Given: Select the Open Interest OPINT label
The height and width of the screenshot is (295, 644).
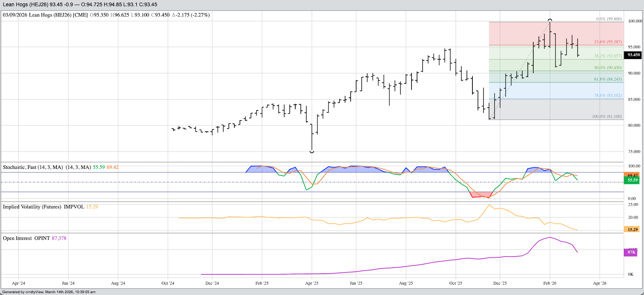Looking at the screenshot, I should click(x=26, y=238).
